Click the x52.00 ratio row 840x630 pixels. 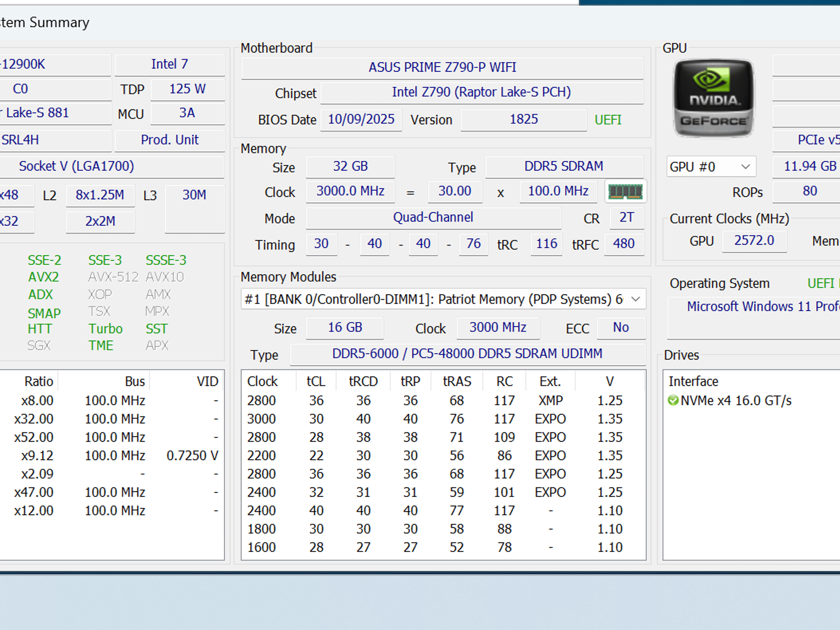[112, 437]
